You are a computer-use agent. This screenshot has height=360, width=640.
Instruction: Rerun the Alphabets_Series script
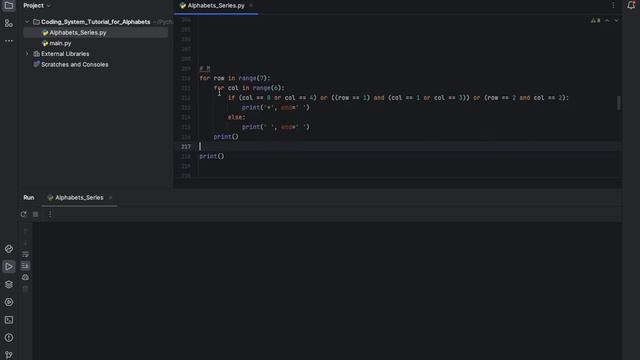click(24, 214)
